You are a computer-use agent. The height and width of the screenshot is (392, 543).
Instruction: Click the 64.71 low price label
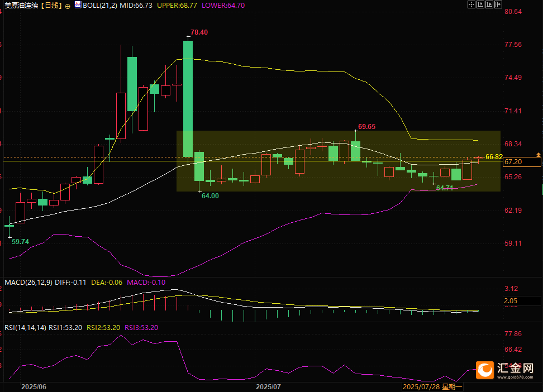tap(445, 188)
